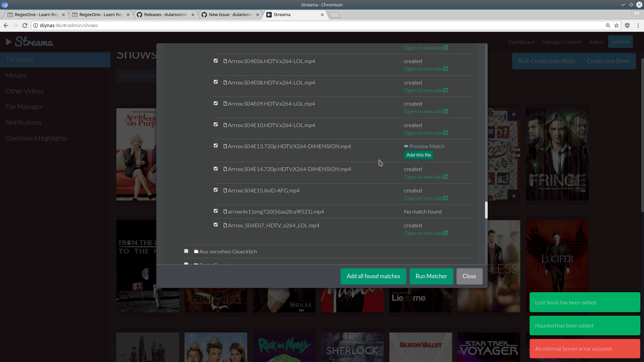Click the Streama play logo icon
Image resolution: width=644 pixels, height=362 pixels.
point(8,41)
